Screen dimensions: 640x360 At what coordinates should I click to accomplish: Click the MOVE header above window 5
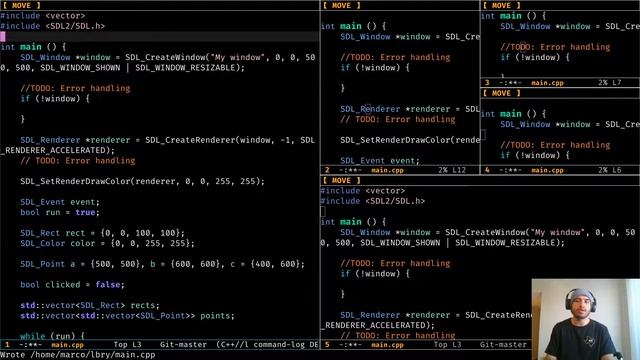click(x=342, y=180)
